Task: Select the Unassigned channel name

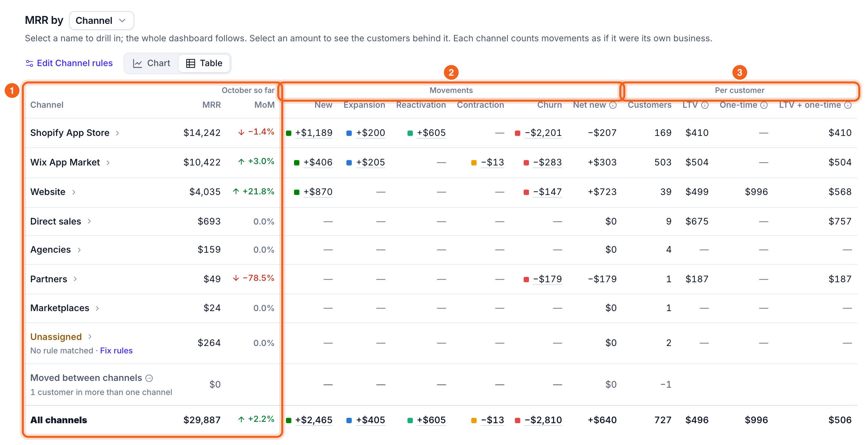Action: [x=56, y=337]
